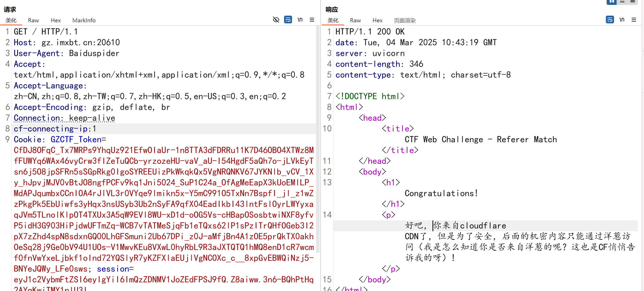
Task: Select the highlighted cf-connecting-ip line
Action: coord(55,129)
